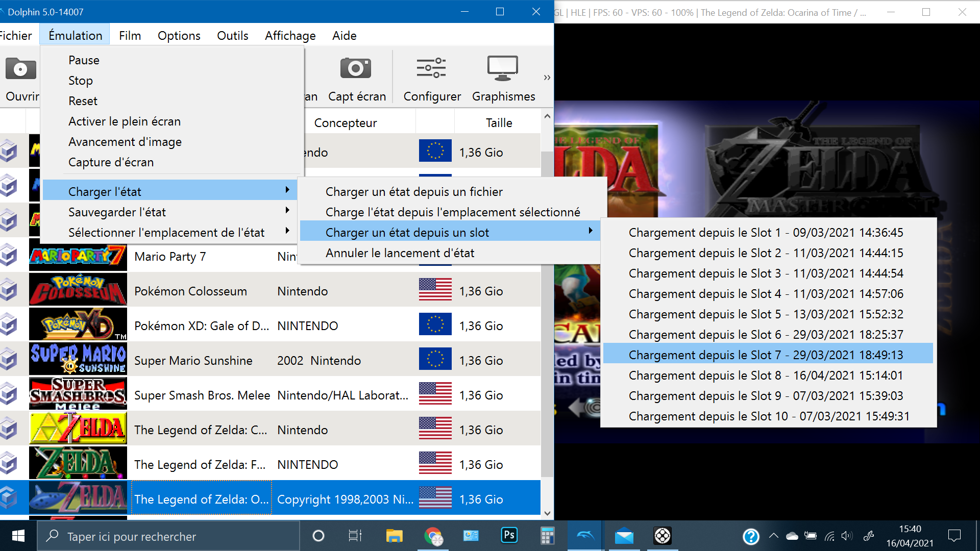Open Graphismes monitor icon
Screen dimensions: 980x551
coord(503,68)
